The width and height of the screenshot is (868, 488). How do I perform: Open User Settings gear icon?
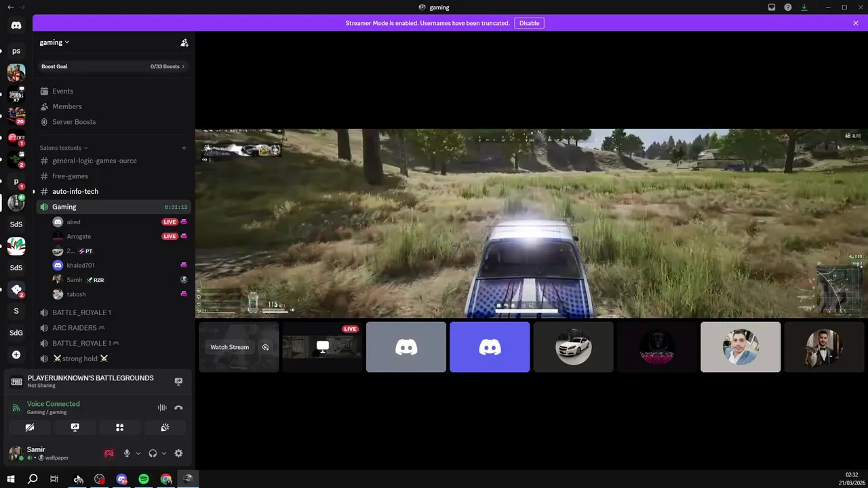point(178,453)
